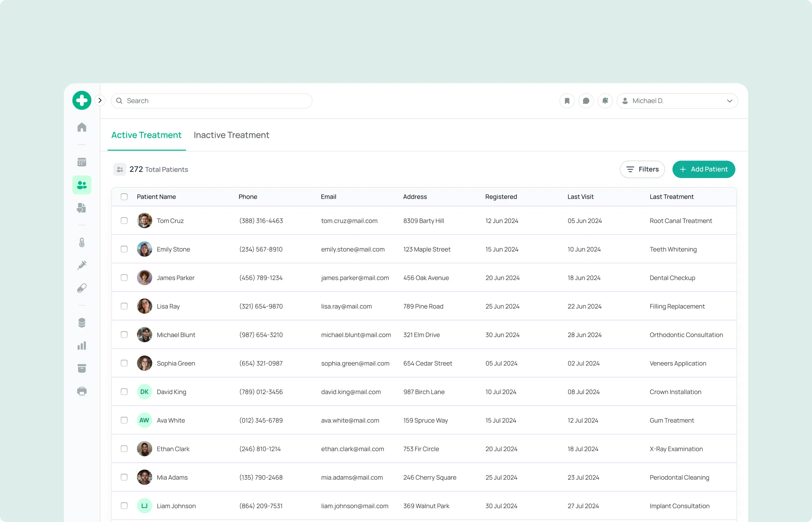Click Emily Stone's avatar photo
This screenshot has width=812, height=522.
tap(145, 249)
